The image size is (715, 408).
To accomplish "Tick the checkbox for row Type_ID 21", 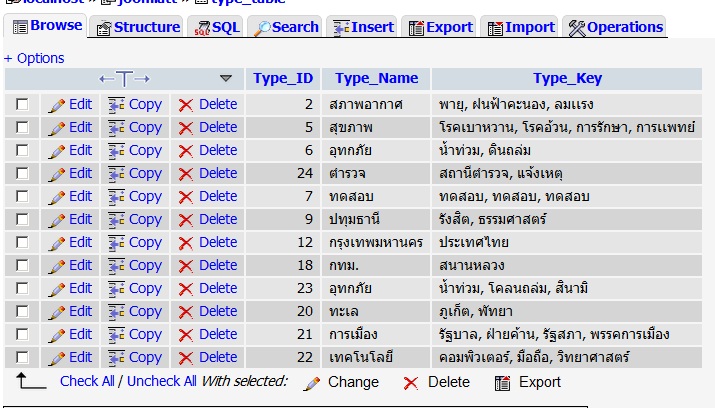I will point(22,335).
